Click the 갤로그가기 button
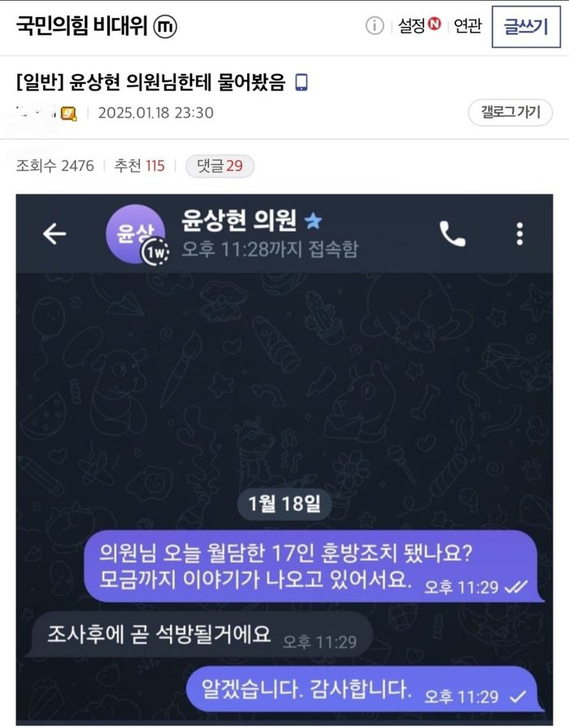Screen dimensions: 569x728 510,112
